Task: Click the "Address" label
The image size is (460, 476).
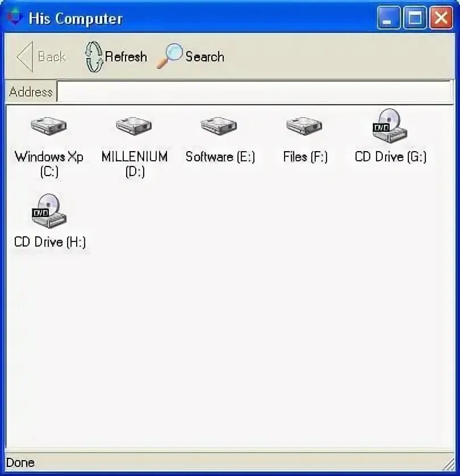Action: 31,91
